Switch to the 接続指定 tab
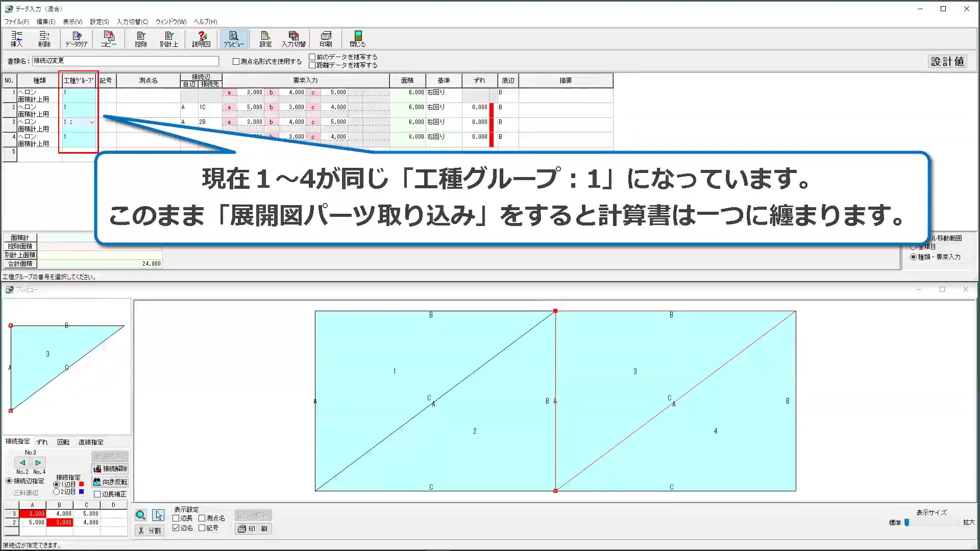Image resolution: width=980 pixels, height=551 pixels. click(17, 441)
